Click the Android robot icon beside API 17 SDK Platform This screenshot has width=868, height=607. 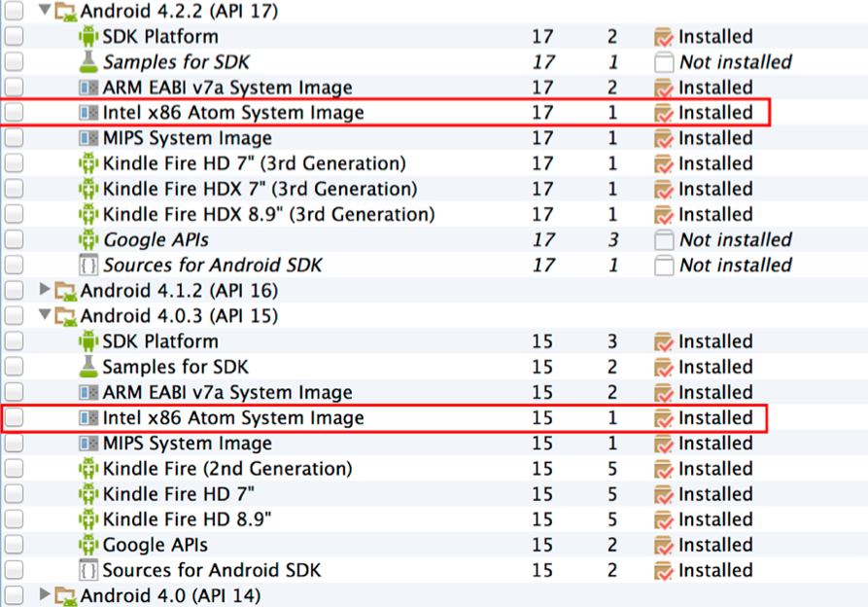[x=88, y=37]
